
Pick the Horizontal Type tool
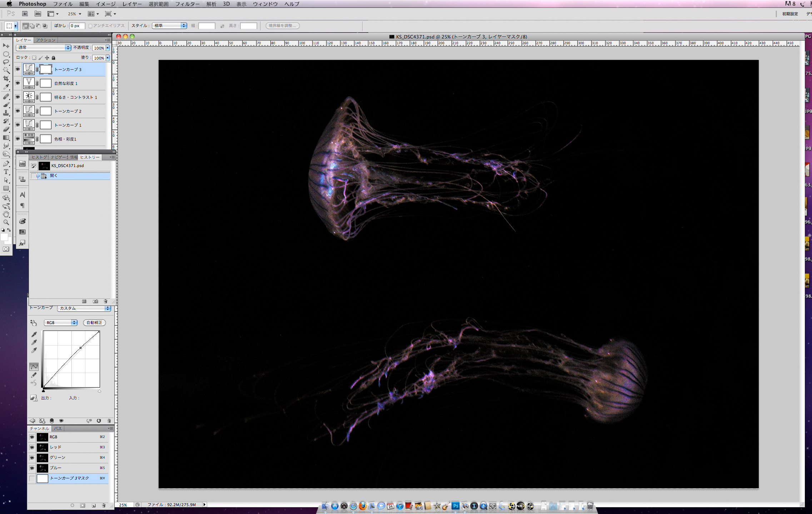[6, 172]
